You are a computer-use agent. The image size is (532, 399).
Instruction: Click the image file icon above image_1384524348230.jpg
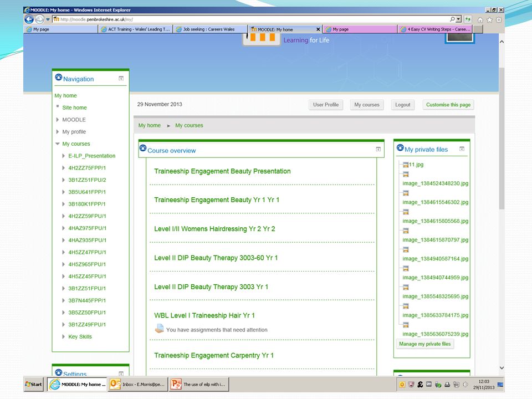coord(406,175)
